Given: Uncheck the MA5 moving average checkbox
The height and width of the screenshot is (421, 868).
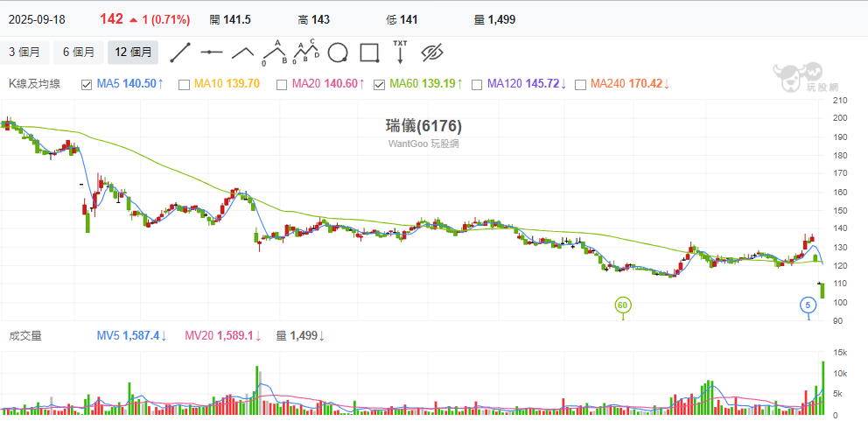Looking at the screenshot, I should (86, 85).
